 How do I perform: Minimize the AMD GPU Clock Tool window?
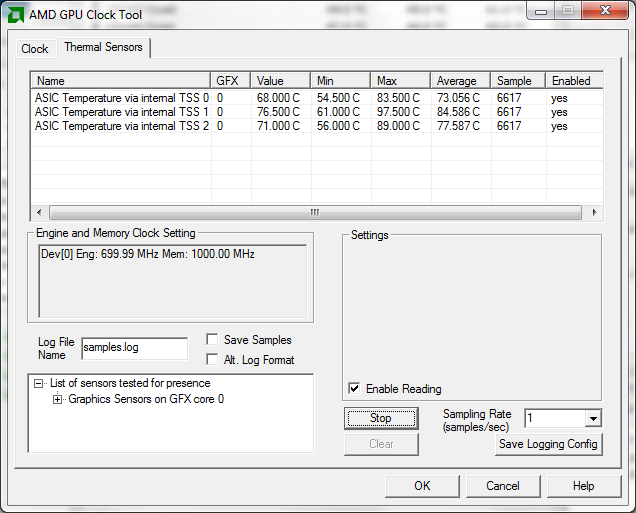tap(541, 11)
